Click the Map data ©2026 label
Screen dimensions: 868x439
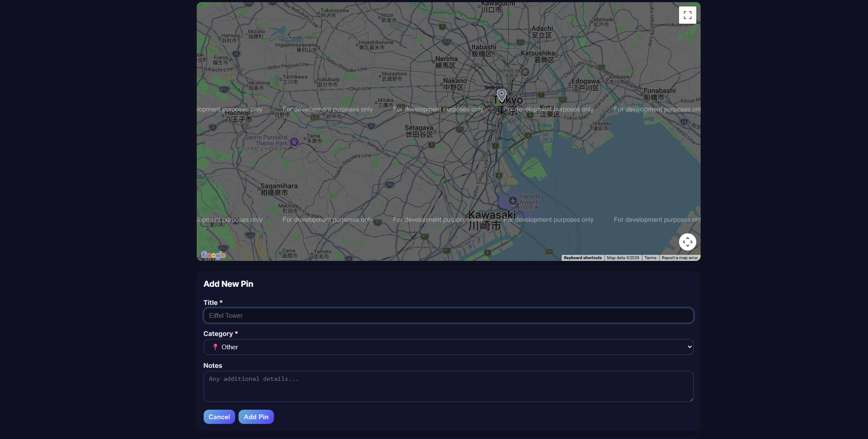(623, 258)
